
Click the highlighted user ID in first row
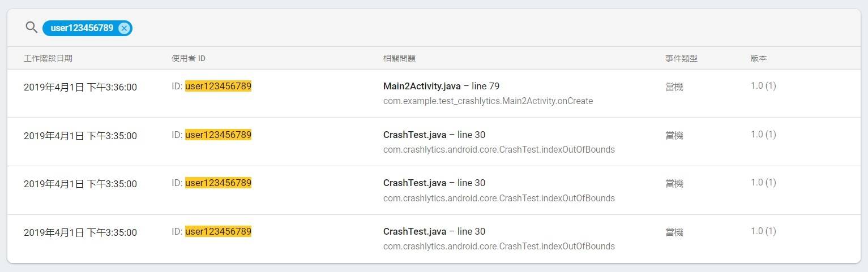point(218,86)
